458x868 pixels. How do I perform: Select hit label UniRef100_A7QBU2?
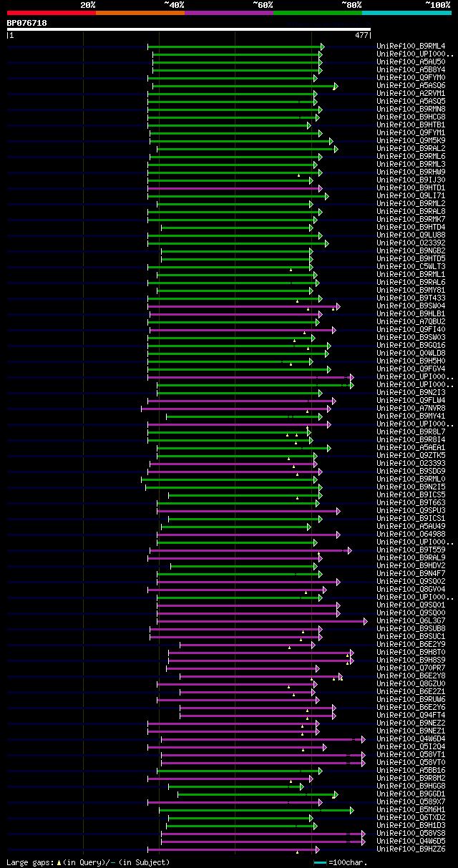click(411, 322)
